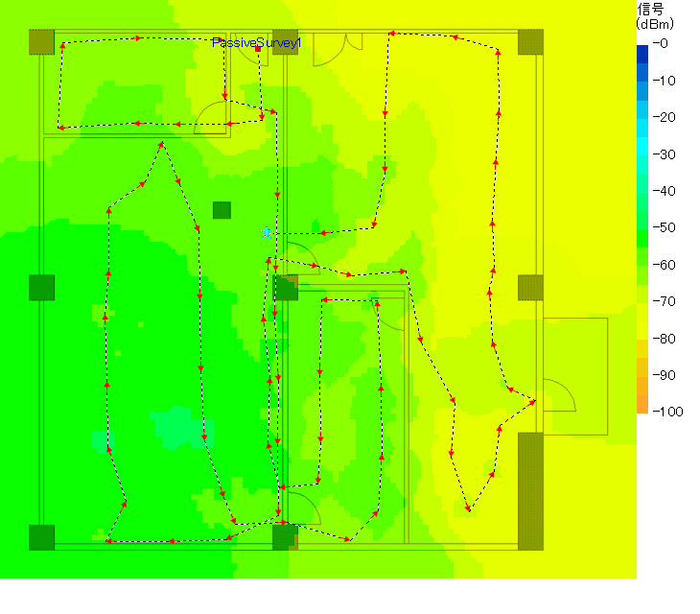Click the -10 legend value
700x614 pixels.
tap(664, 81)
